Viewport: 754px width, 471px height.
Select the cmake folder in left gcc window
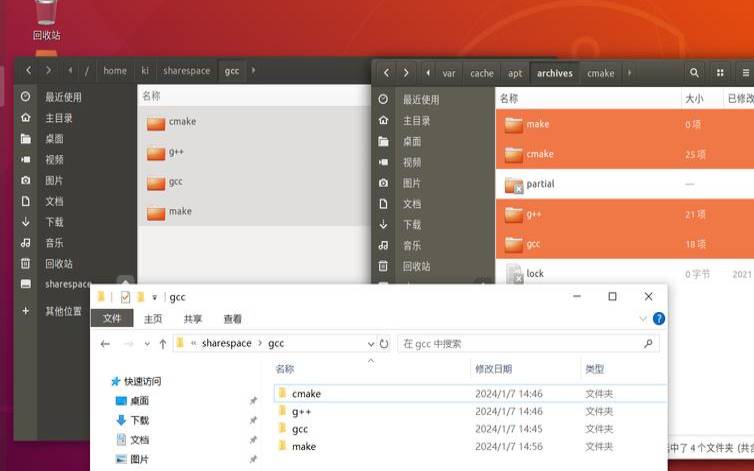tap(254, 122)
